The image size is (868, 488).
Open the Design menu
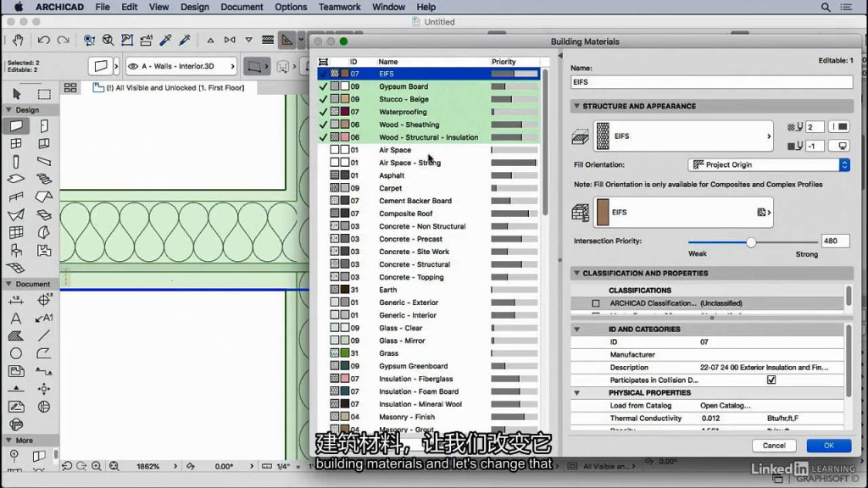[x=194, y=7]
